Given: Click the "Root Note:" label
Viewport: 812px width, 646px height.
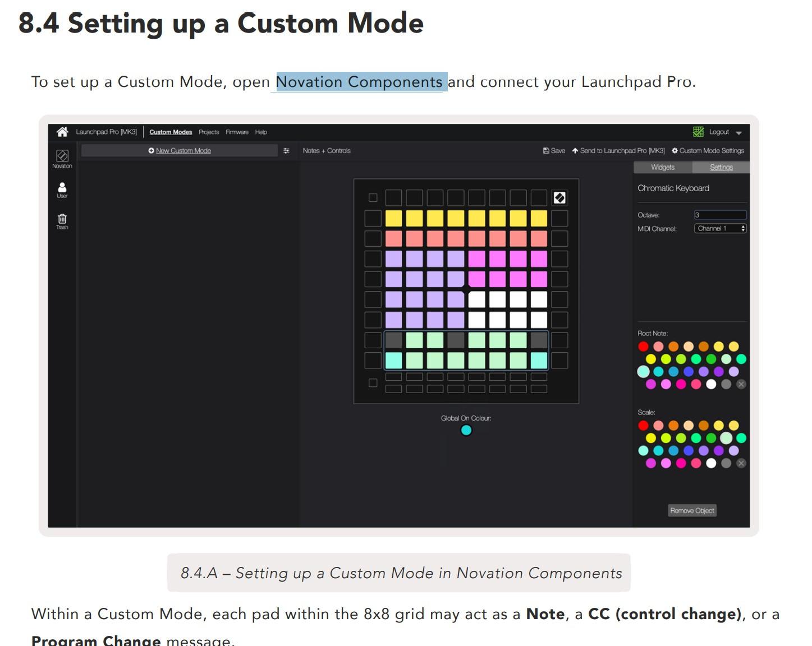Looking at the screenshot, I should [653, 333].
